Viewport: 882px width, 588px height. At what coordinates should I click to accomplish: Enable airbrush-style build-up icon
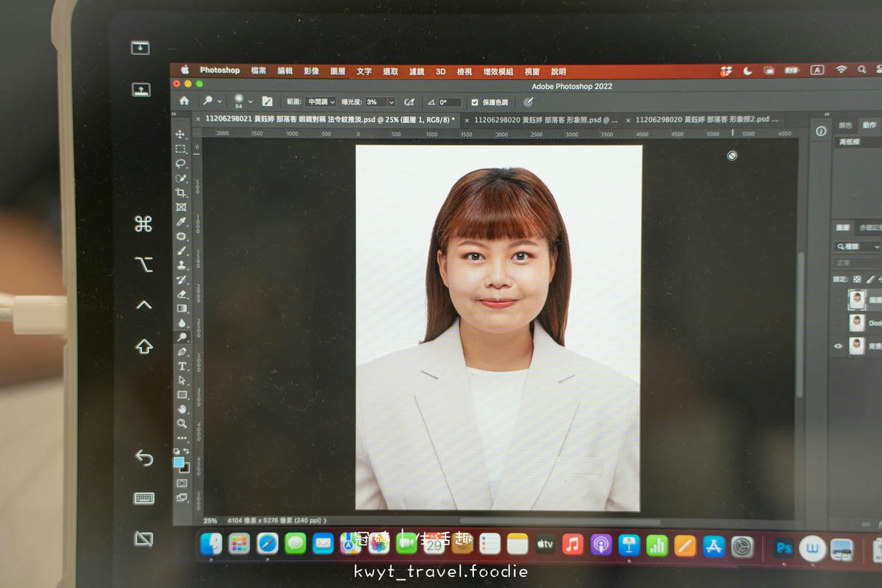tap(409, 102)
